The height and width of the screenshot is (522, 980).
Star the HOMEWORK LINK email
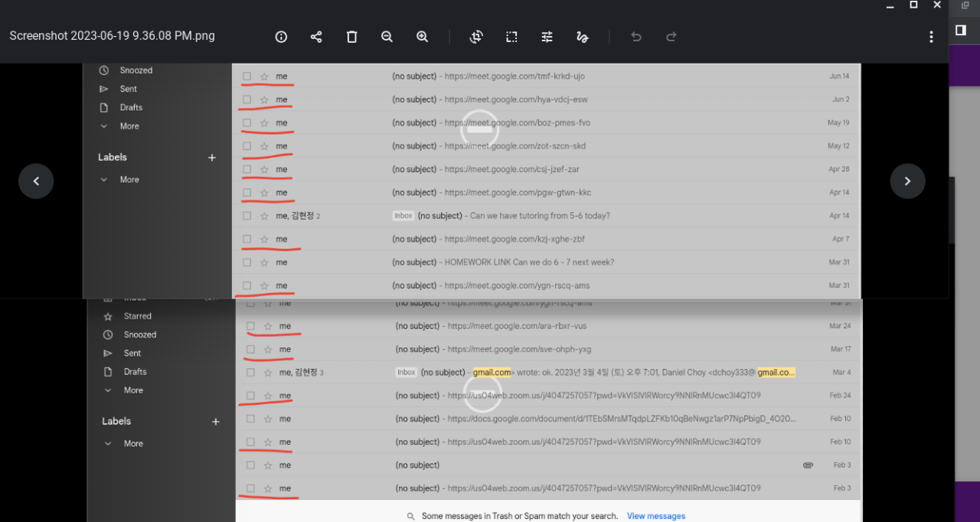coord(264,263)
